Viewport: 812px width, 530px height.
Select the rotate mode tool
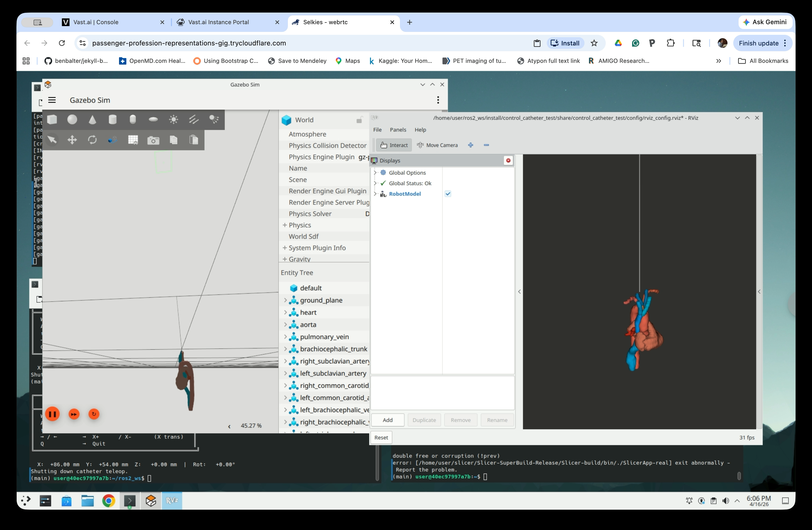tap(93, 140)
